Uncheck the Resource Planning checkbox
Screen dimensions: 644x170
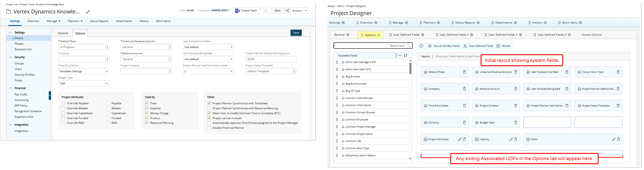tap(147, 123)
